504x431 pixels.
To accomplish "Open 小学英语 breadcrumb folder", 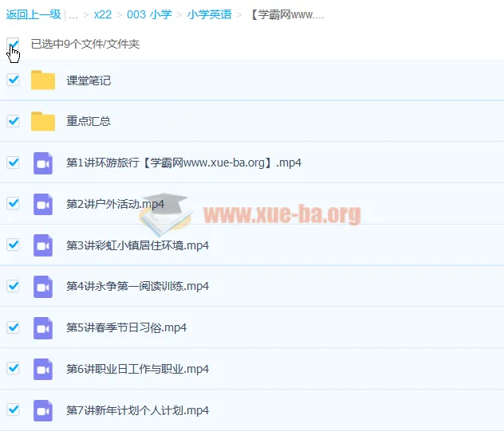I will point(209,14).
